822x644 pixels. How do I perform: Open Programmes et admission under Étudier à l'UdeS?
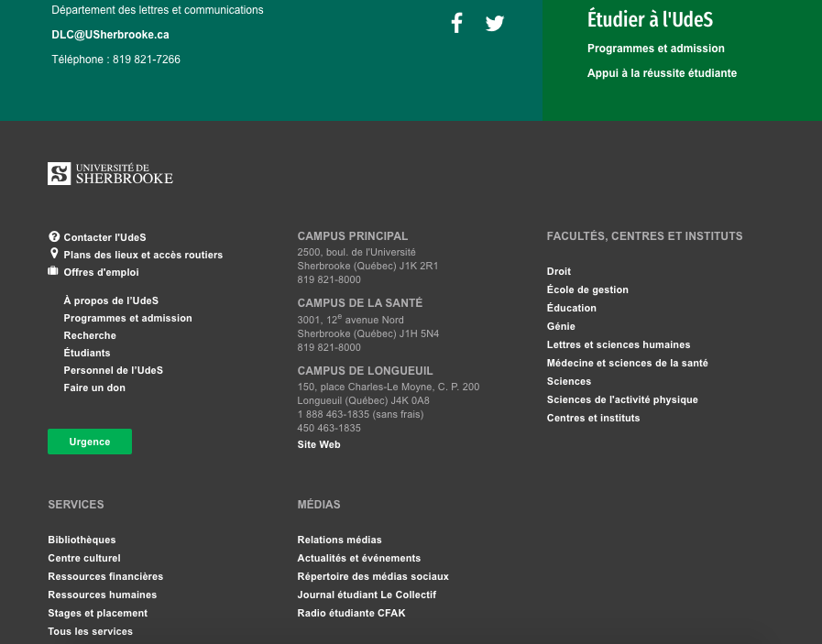click(656, 49)
